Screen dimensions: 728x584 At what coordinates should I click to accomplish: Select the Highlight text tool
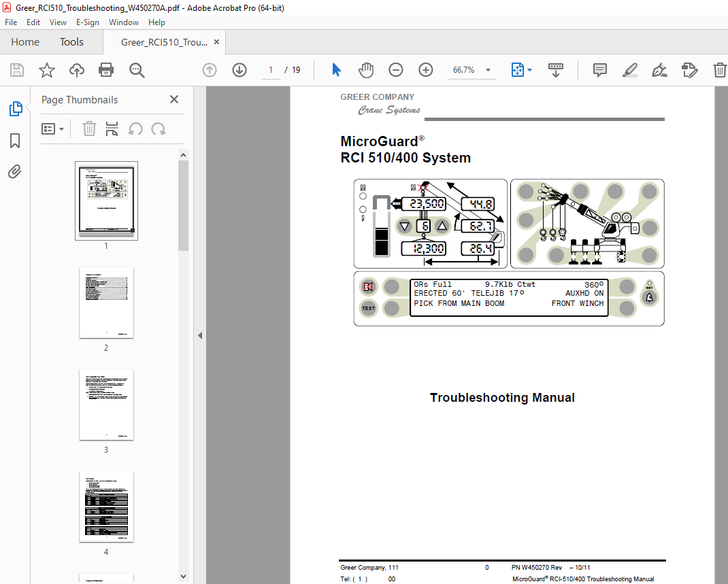tap(629, 70)
